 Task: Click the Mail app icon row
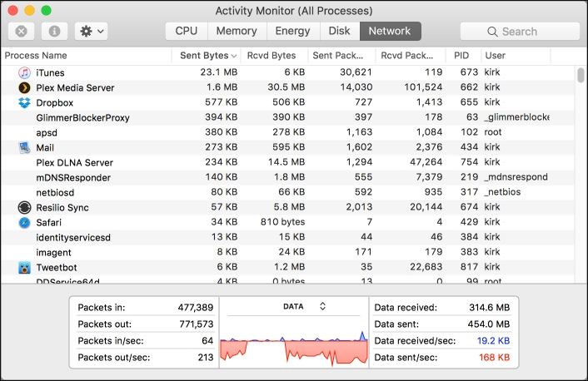(x=24, y=147)
